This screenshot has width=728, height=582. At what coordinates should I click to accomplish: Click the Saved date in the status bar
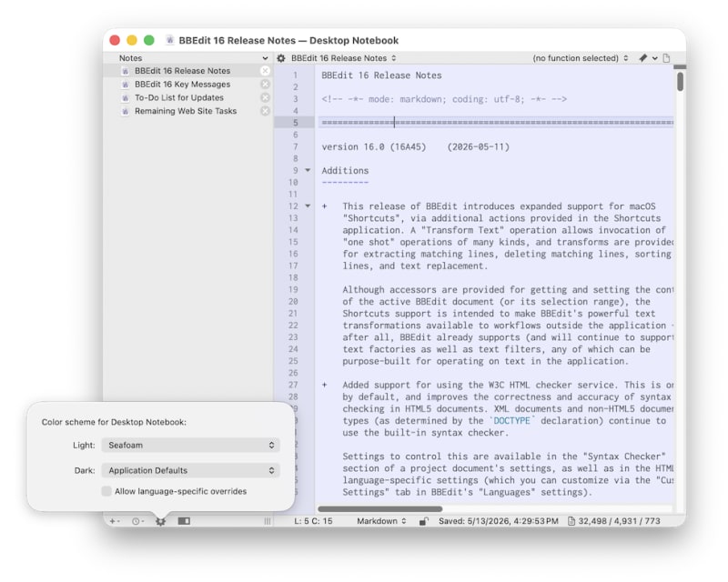(498, 521)
